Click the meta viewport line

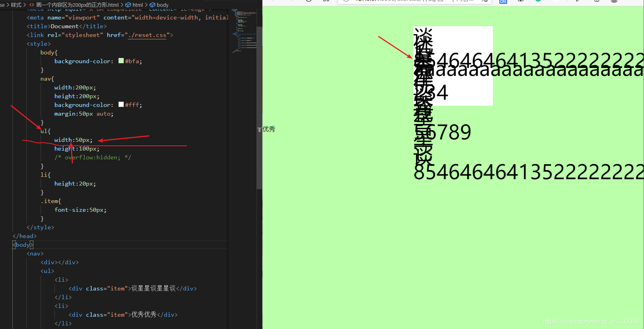pos(127,17)
